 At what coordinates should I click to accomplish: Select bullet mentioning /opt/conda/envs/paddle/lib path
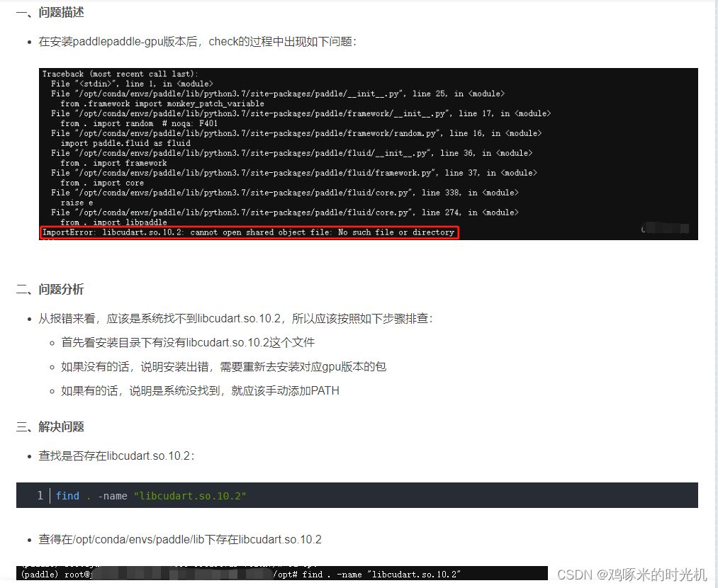pos(181,539)
